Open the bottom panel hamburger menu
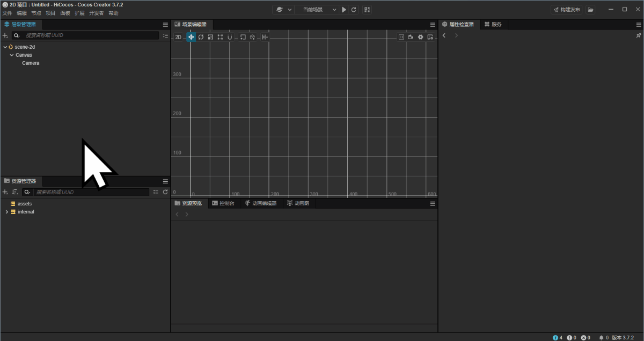This screenshot has width=644, height=341. coord(433,204)
